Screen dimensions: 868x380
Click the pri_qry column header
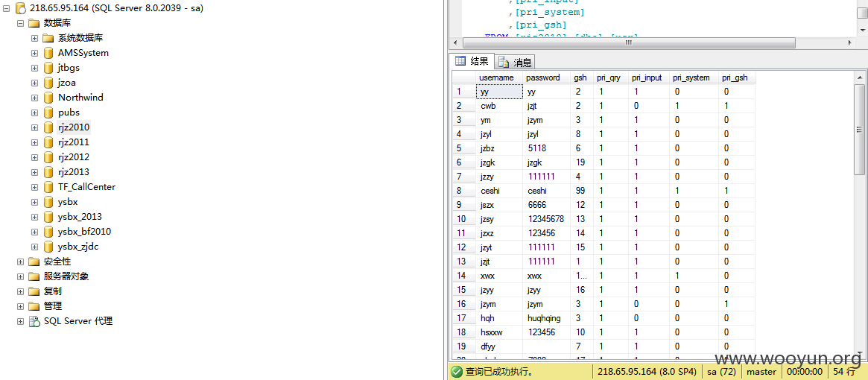611,77
